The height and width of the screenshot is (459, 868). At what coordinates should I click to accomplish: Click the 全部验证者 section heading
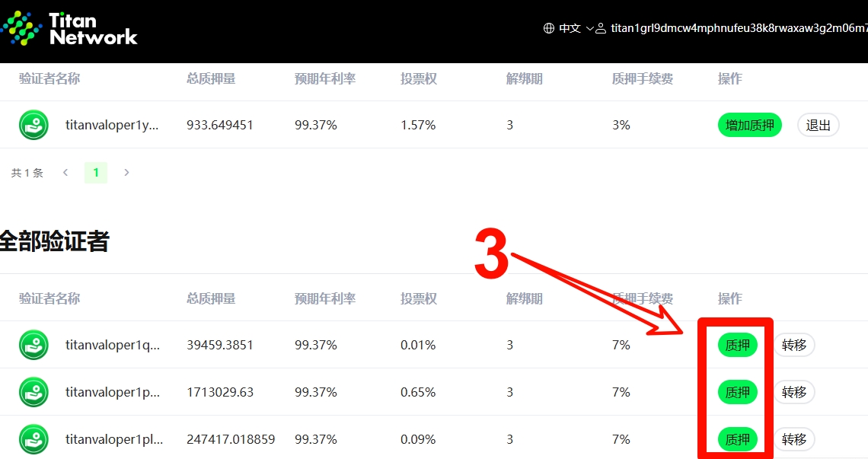54,241
